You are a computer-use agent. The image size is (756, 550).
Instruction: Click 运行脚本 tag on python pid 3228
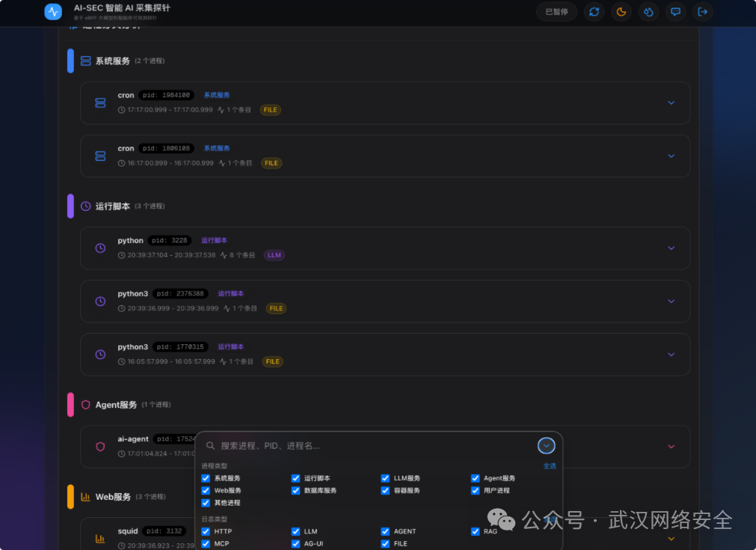(x=214, y=240)
